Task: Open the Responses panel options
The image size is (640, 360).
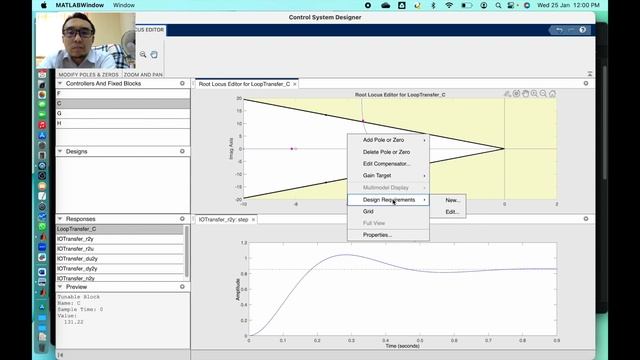Action: 182,219
